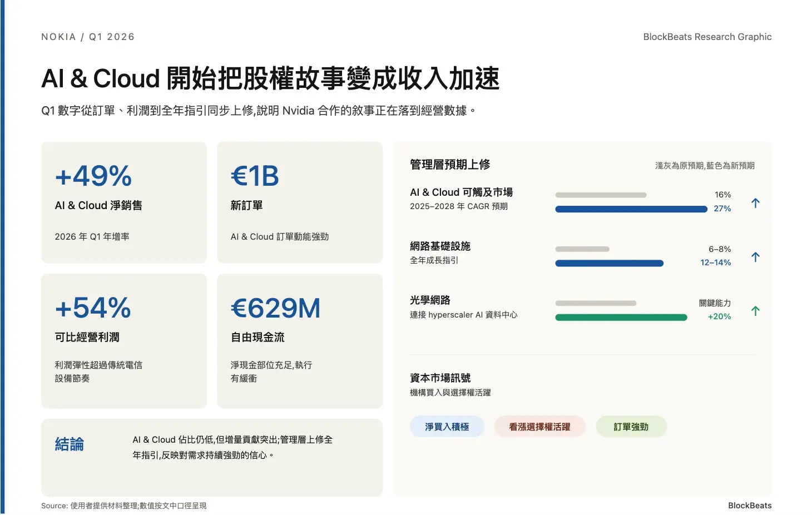Click the 機構買入與選擇權活躍 caption
812x515 pixels.
point(450,393)
